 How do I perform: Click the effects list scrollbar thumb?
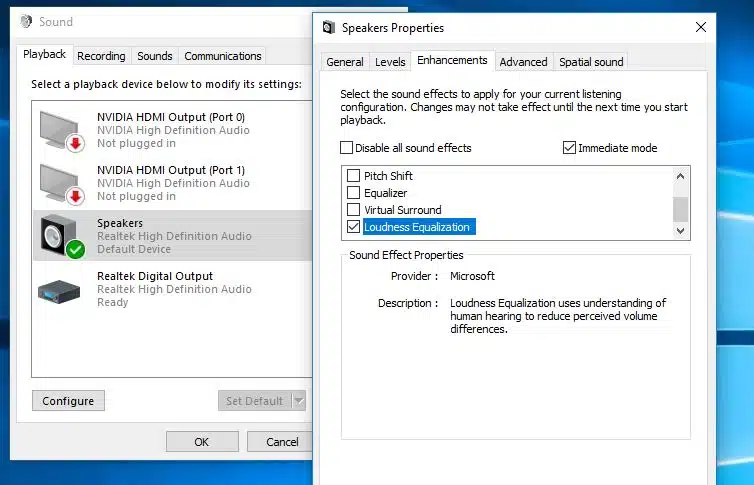680,209
